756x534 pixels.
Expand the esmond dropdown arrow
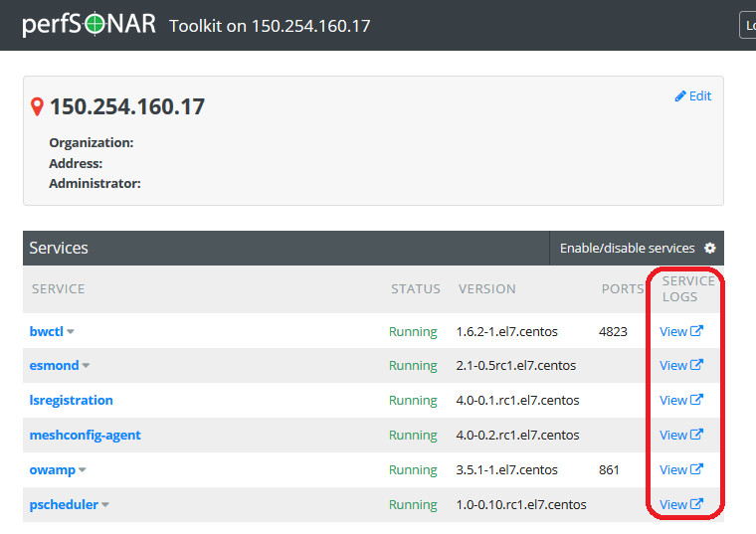tap(86, 365)
